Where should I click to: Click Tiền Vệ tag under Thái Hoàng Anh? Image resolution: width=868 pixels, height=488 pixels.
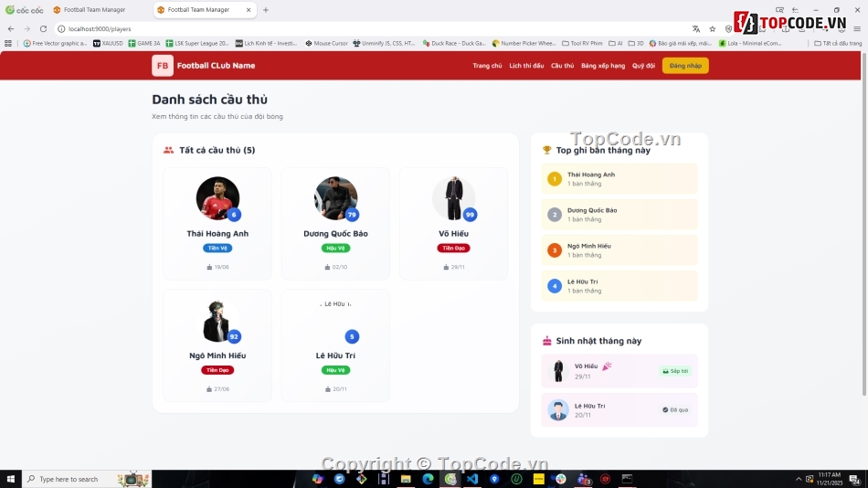tap(217, 249)
